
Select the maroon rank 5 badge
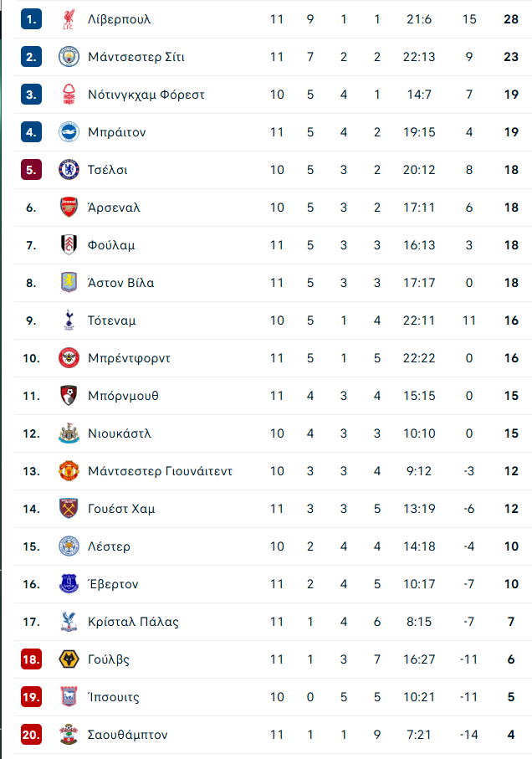(x=32, y=170)
